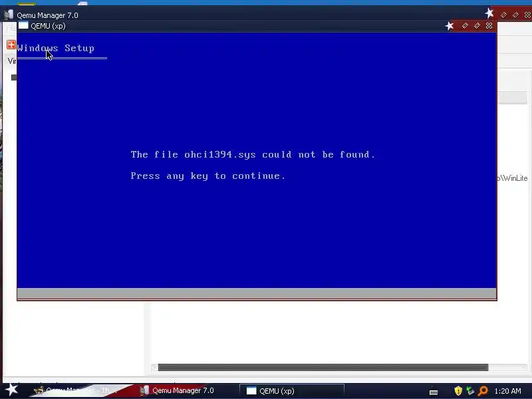Click the red plus icon in Qemu Manager toolbar
532x399 pixels.
pyautogui.click(x=11, y=45)
